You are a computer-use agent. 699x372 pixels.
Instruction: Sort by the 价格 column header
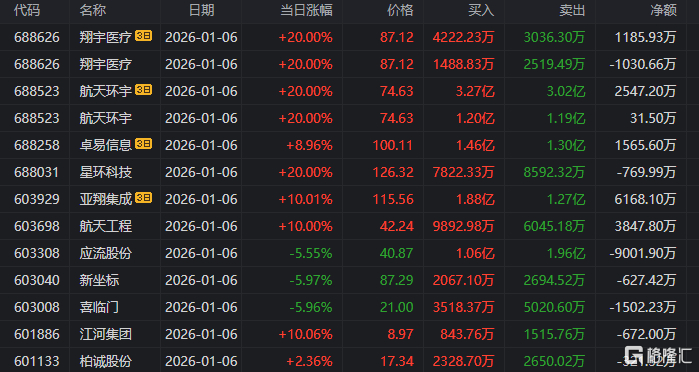point(400,11)
